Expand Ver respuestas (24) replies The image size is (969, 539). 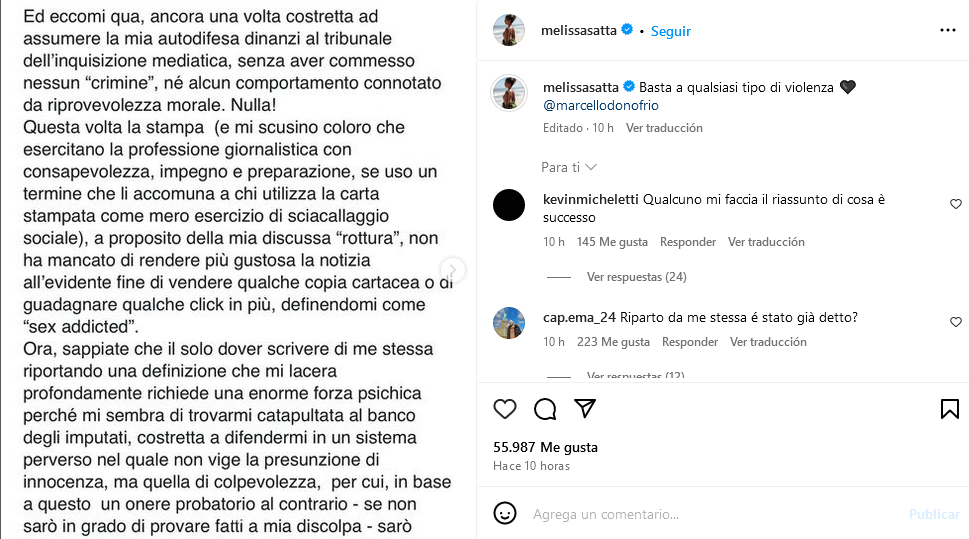[636, 277]
